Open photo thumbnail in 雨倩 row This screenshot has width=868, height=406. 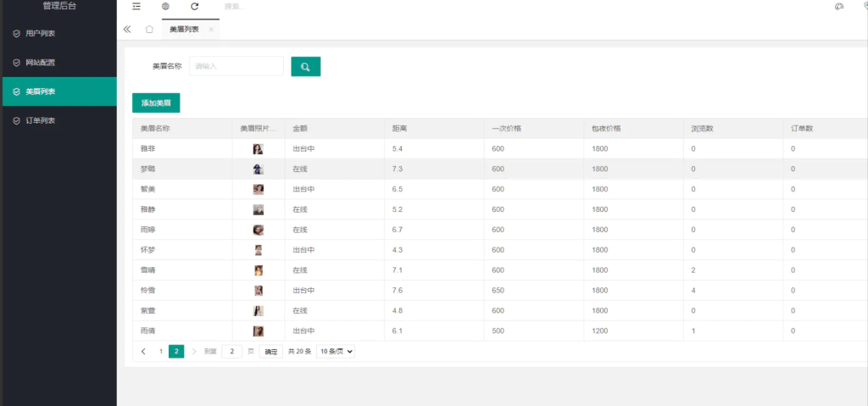pyautogui.click(x=258, y=331)
